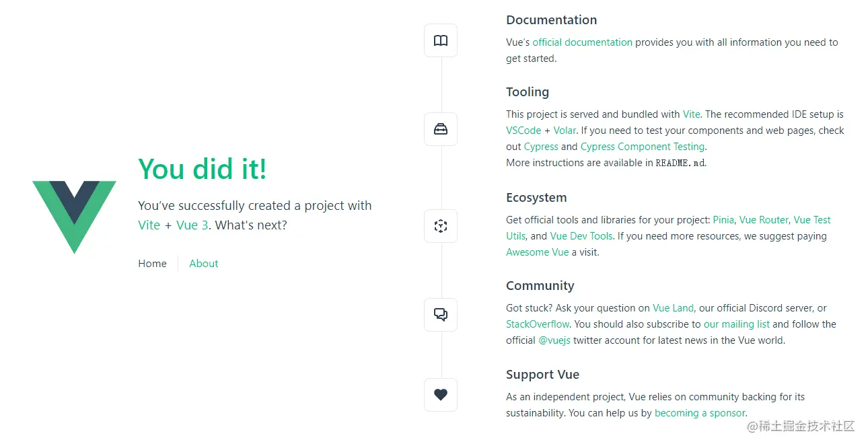Image resolution: width=868 pixels, height=446 pixels.
Task: Click the @vuejs twitter link
Action: click(554, 340)
